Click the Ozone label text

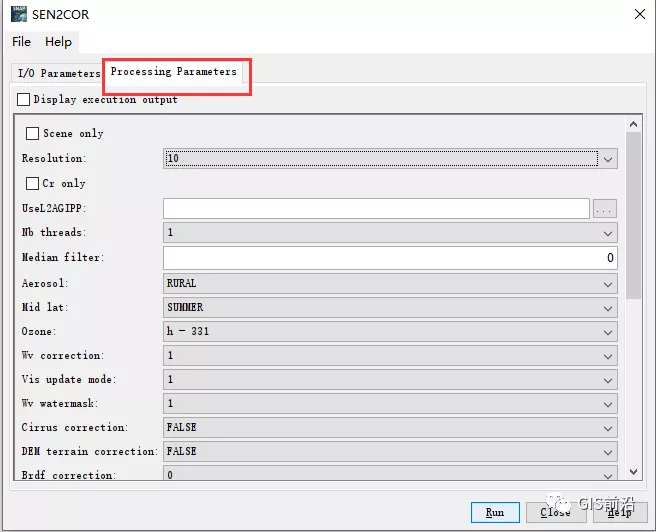coord(39,331)
